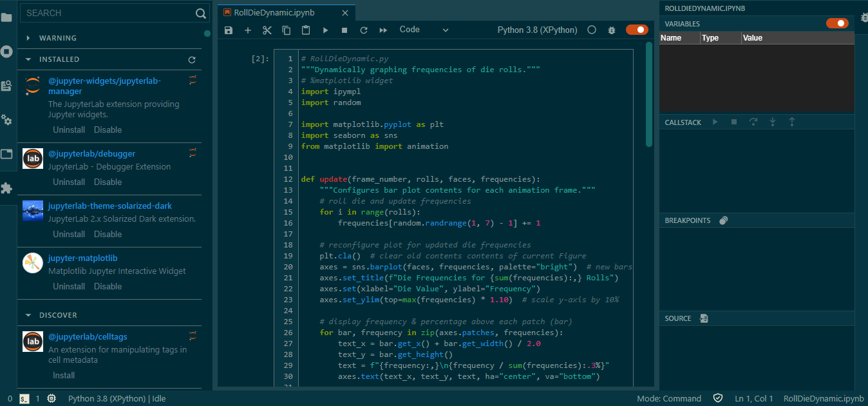The image size is (868, 406).
Task: Collapse the INSTALLED extensions section
Action: 28,59
